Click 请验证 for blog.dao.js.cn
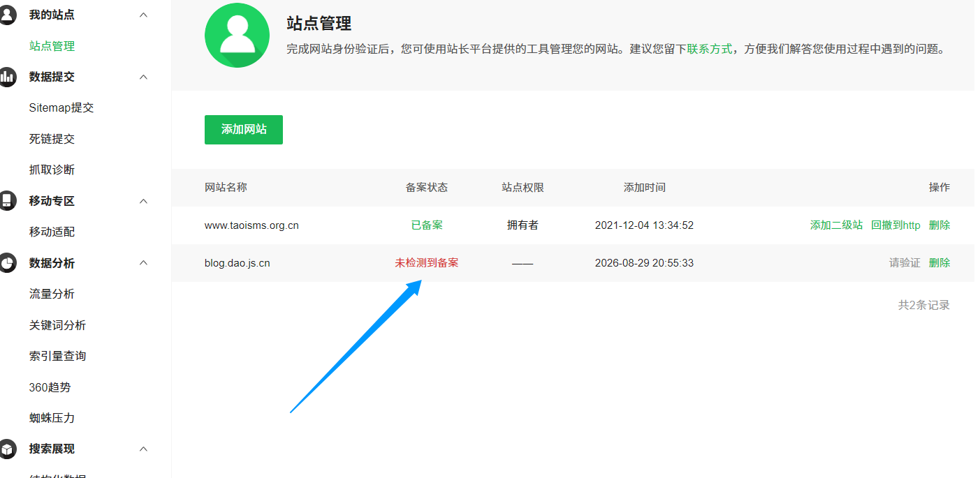This screenshot has height=478, width=980. coord(905,263)
